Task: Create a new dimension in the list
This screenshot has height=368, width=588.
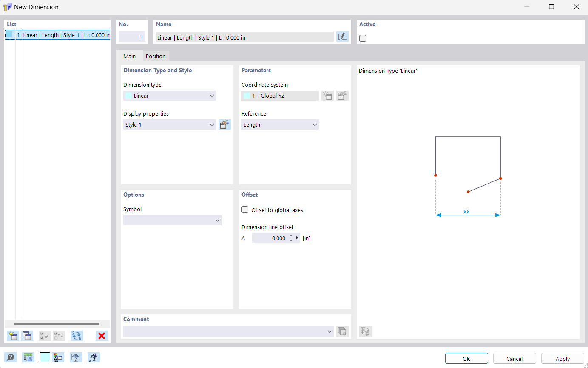Action: [12, 336]
